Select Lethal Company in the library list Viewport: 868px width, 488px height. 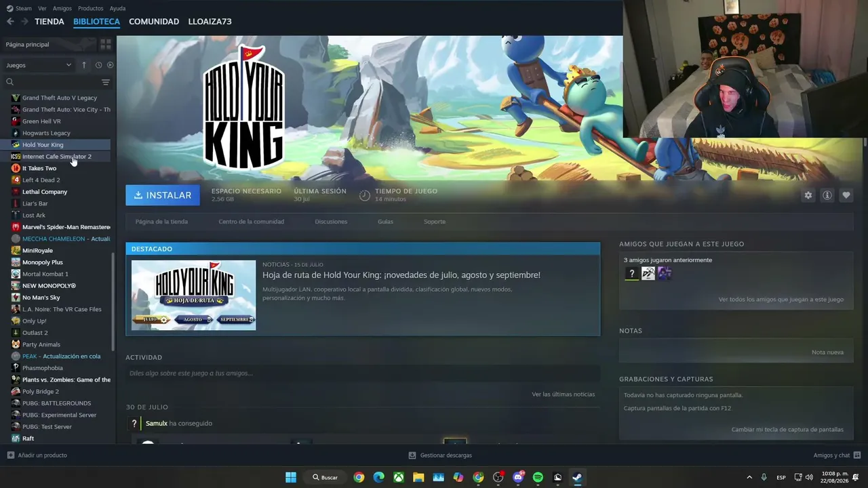tap(45, 192)
